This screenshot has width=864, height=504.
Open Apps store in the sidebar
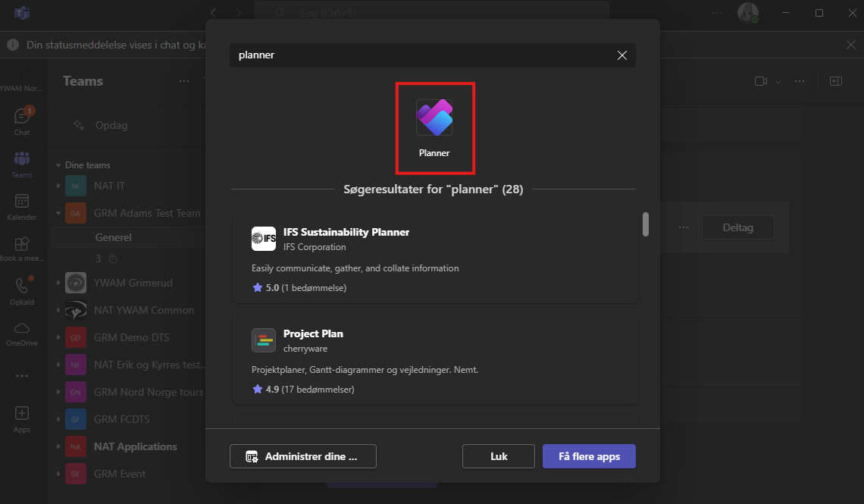22,420
